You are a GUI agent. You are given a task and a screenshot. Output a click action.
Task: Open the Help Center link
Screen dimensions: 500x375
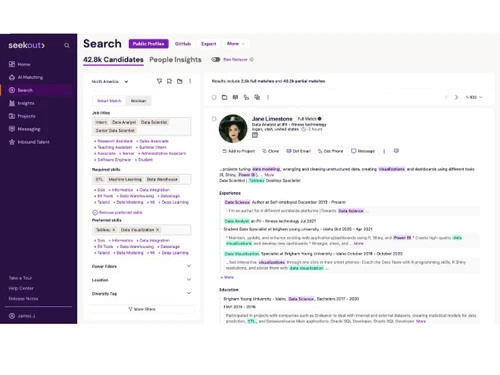coord(21,288)
